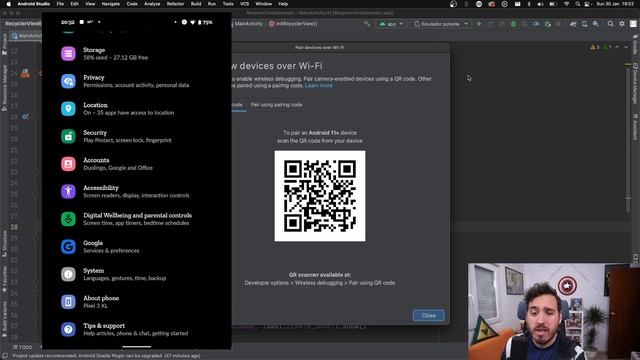This screenshot has height=360, width=640.
Task: Click the gutter icon on line 18
Action: tap(25, 117)
